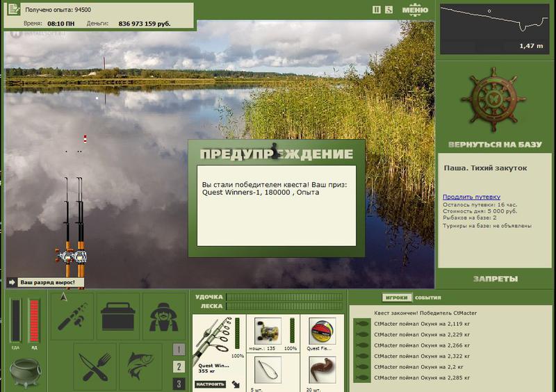Click the 2,119 кг catch entry
This screenshot has height=392, width=556.
point(422,323)
